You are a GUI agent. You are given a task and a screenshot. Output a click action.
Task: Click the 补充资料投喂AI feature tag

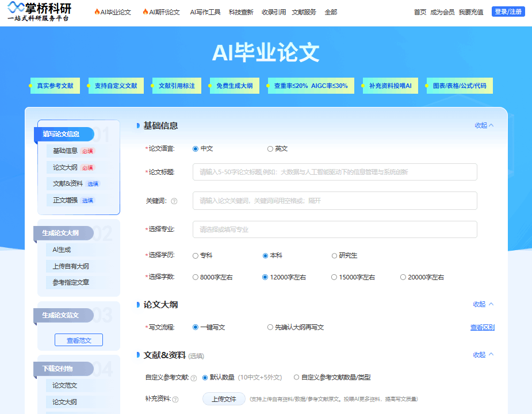point(390,86)
